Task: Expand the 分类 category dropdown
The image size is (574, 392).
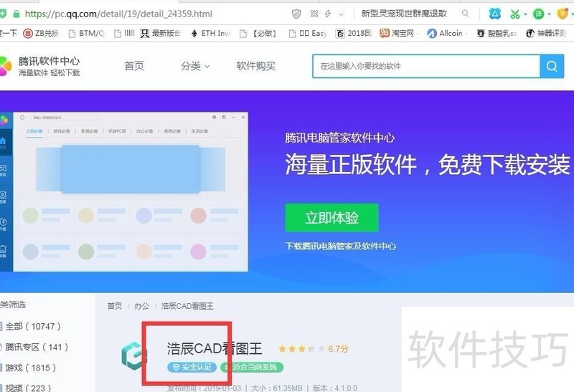Action: [x=195, y=66]
